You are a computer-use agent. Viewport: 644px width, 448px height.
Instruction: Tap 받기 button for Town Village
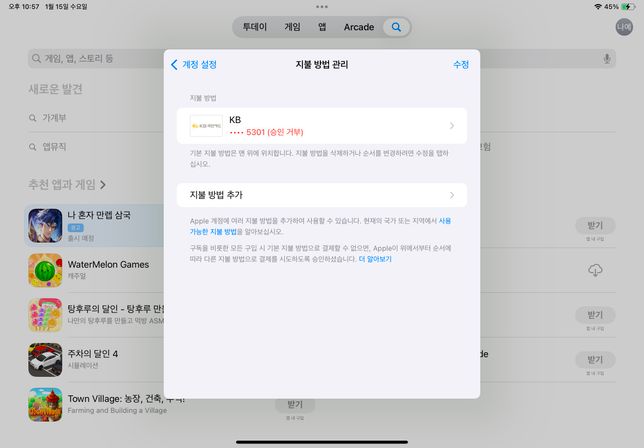pyautogui.click(x=294, y=404)
